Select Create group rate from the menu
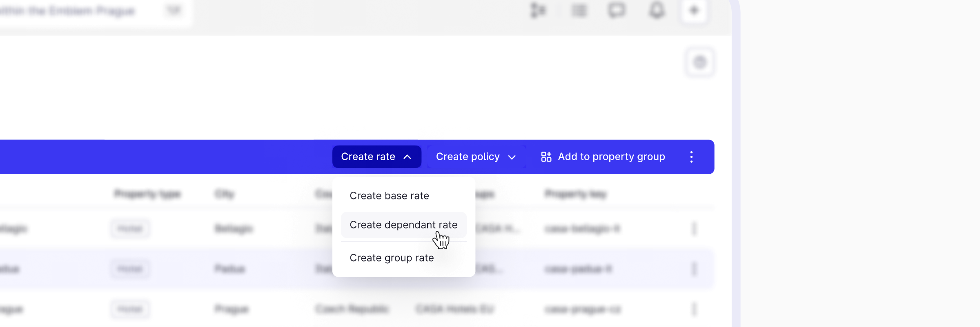Image resolution: width=980 pixels, height=327 pixels. click(392, 258)
